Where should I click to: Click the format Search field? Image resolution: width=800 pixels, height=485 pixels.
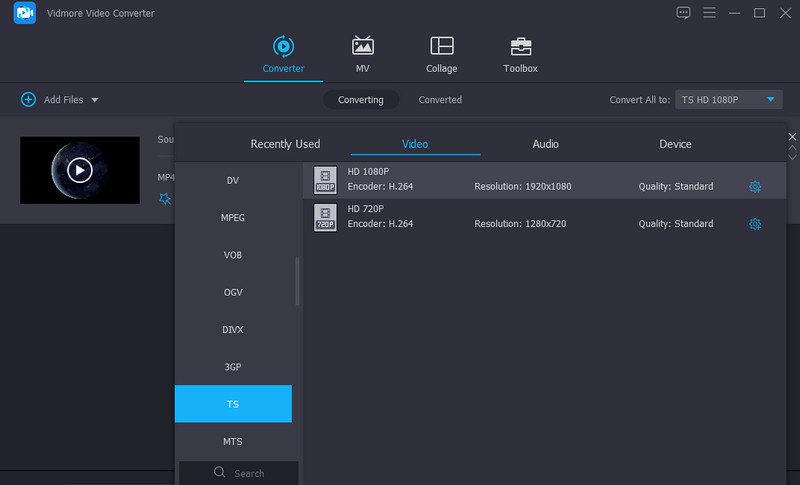pos(239,473)
